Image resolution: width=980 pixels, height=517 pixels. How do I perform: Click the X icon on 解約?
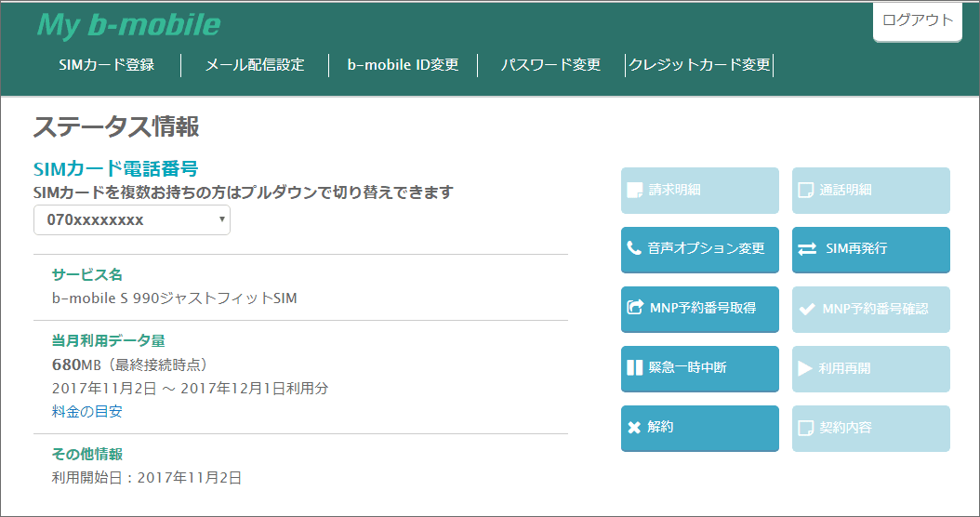(634, 428)
